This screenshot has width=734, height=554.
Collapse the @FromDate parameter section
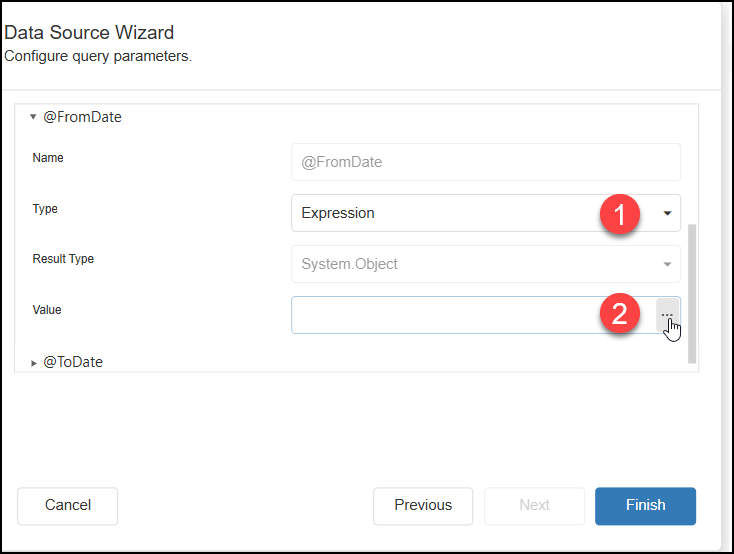(x=33, y=117)
